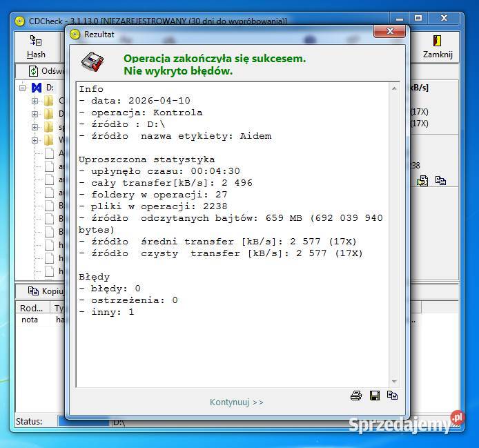Viewport: 479px width, 448px height.
Task: Copy result text to clipboard icon
Action: [x=392, y=395]
